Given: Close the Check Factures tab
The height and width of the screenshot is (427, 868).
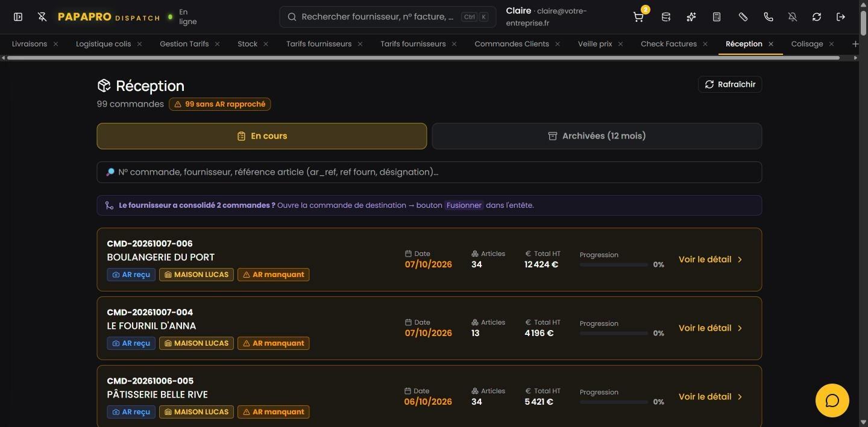Looking at the screenshot, I should pos(705,44).
